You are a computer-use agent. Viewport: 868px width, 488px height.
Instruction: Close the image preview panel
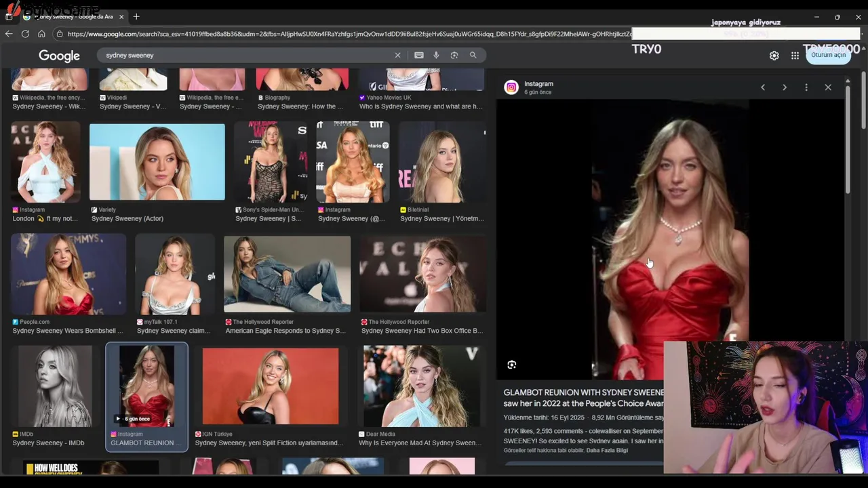tap(828, 87)
